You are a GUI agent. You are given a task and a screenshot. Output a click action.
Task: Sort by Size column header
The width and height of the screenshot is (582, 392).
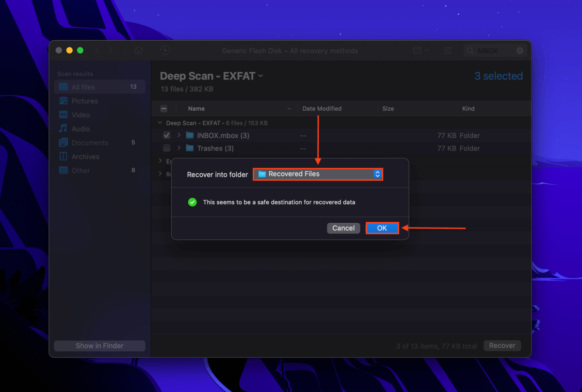tap(388, 109)
